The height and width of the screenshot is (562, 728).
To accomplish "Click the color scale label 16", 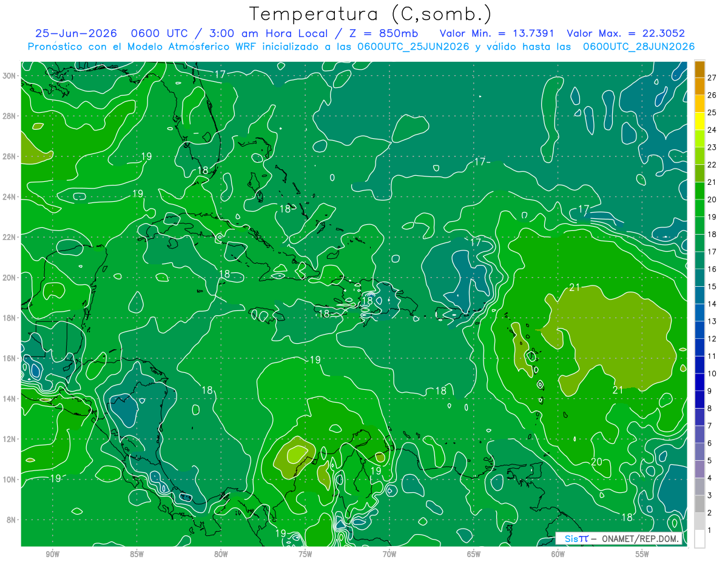I will 712,269.
